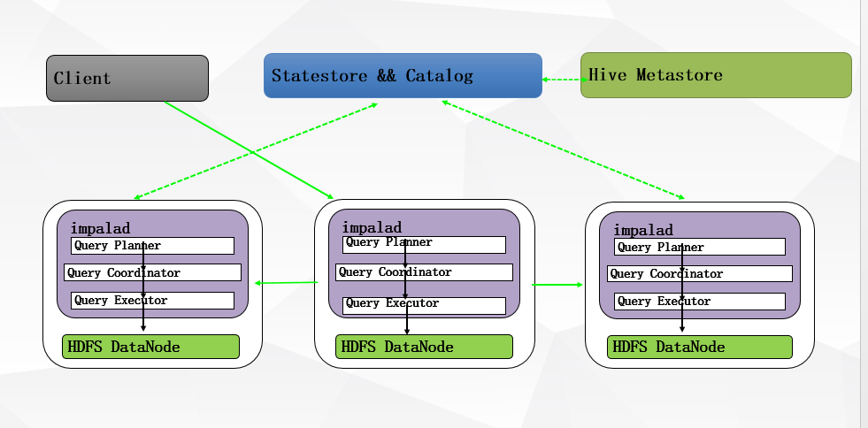Click Query Executor in the right impalad
This screenshot has width=868, height=428.
click(x=700, y=302)
